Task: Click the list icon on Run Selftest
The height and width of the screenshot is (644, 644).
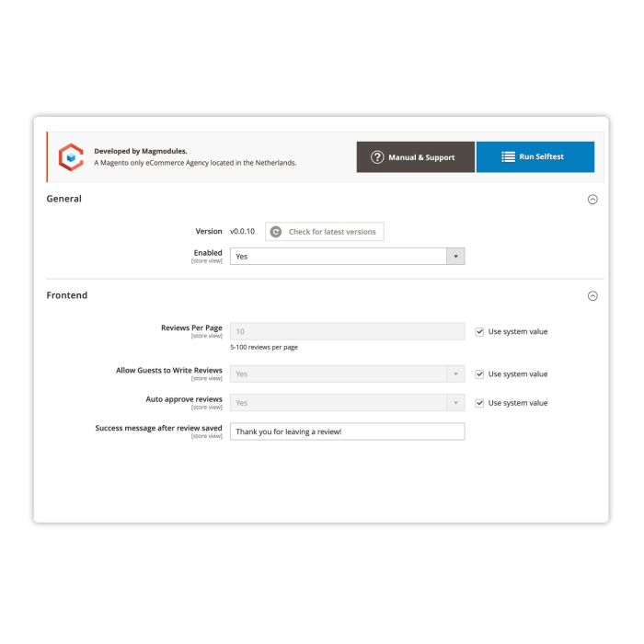Action: 508,157
